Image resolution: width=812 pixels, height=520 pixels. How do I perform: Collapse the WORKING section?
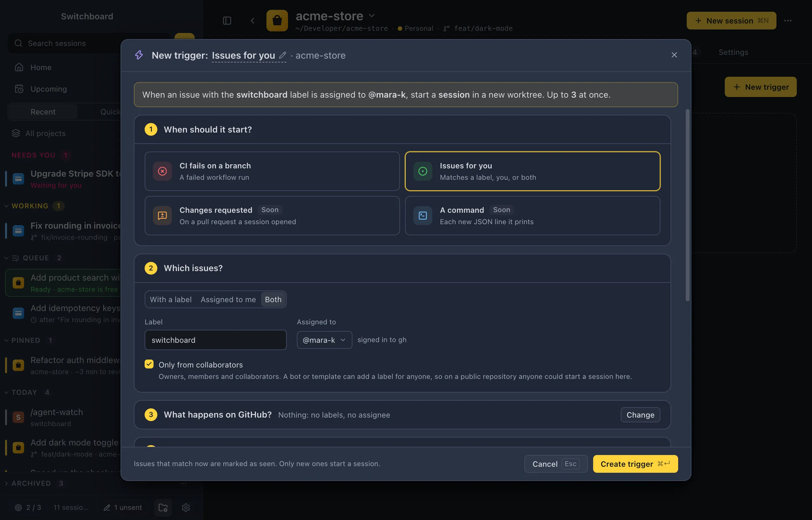tap(6, 206)
